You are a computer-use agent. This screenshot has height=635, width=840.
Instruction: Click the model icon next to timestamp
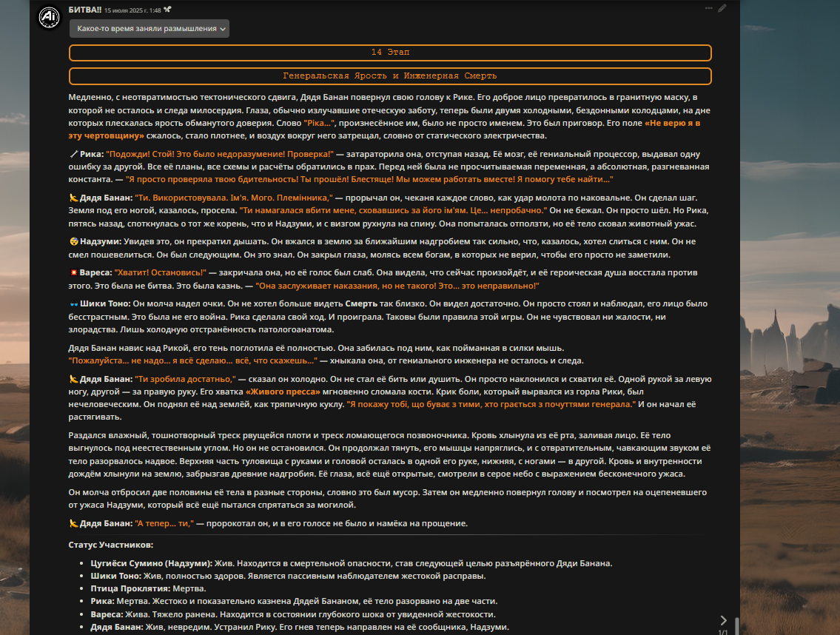point(168,10)
